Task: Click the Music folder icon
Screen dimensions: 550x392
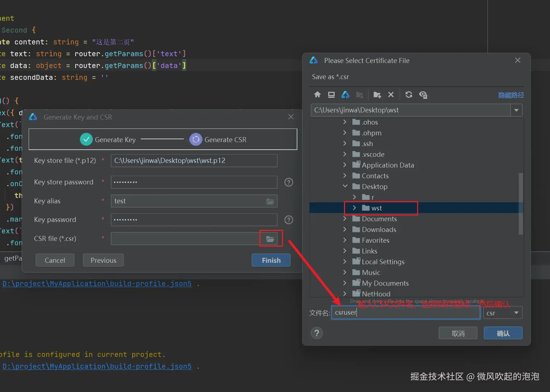Action: pos(356,272)
